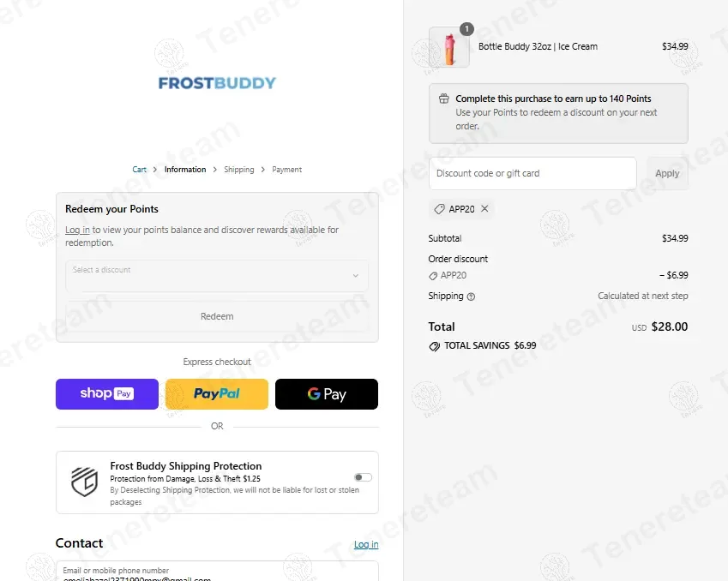Viewport: 728px width, 581px height.
Task: Click the shipping help question mark icon
Action: click(x=471, y=296)
